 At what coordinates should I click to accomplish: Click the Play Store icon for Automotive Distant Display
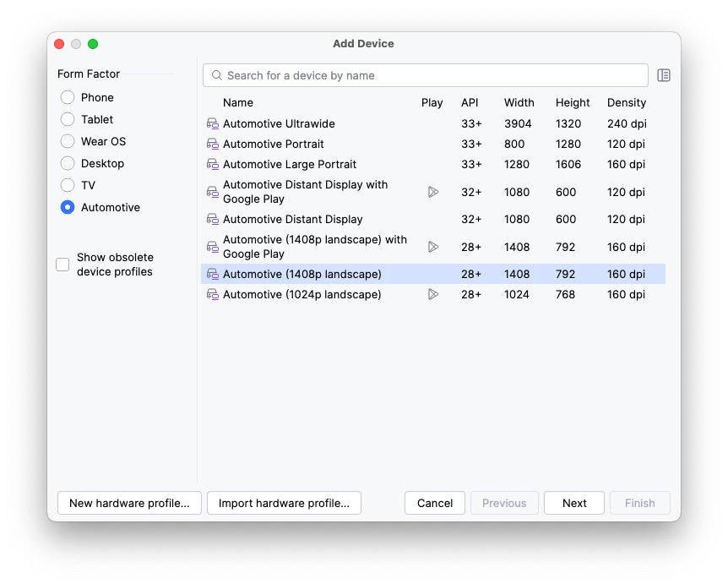[432, 192]
